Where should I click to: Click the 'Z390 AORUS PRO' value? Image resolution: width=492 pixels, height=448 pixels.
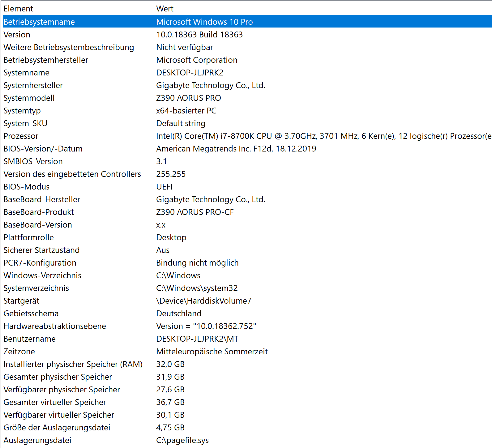coord(188,98)
